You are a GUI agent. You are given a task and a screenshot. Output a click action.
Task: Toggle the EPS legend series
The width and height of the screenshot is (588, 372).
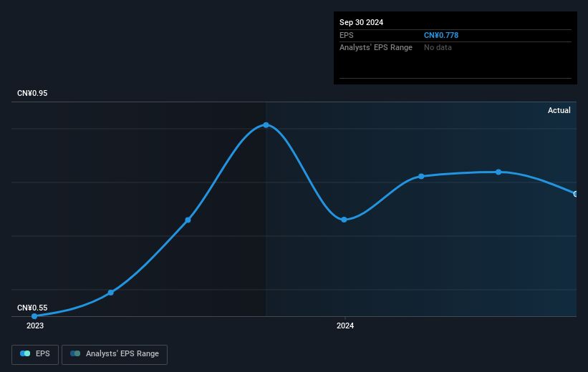35,354
